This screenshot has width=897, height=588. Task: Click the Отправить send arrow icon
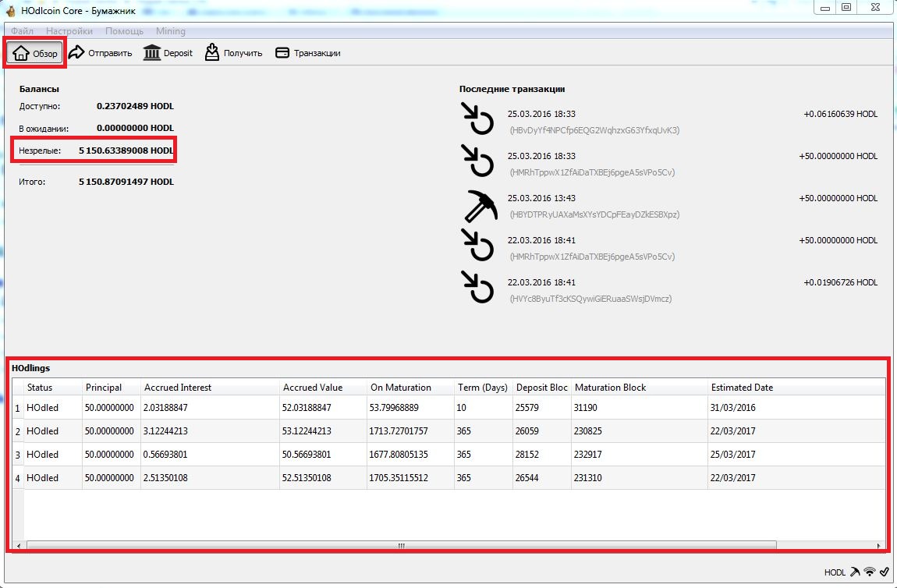pos(76,53)
